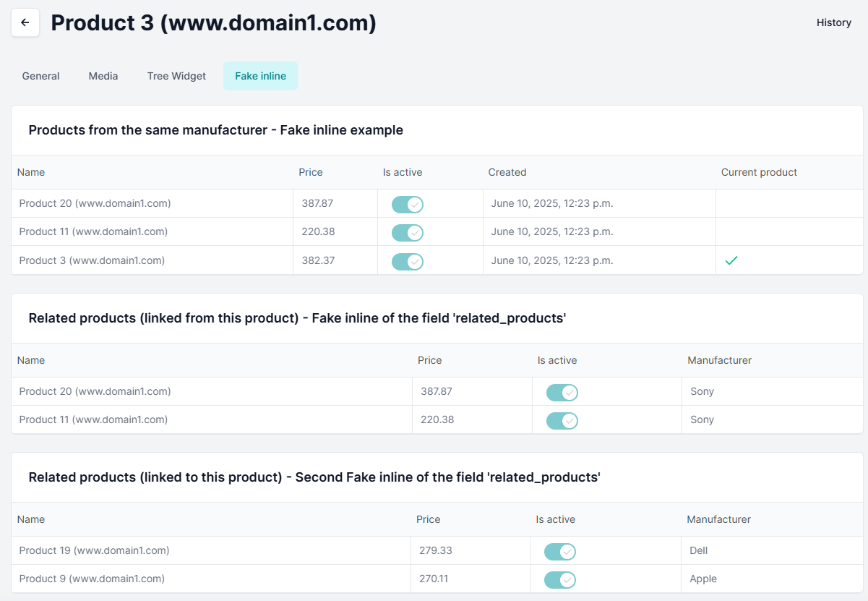Click Sony in the Product 20 row

[x=702, y=391]
